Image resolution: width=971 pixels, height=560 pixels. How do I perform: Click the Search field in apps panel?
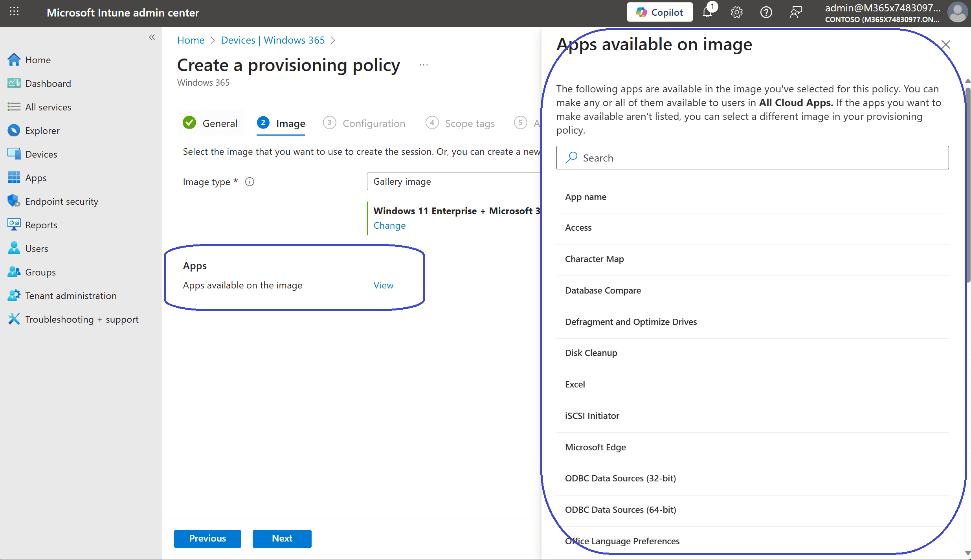click(x=753, y=158)
